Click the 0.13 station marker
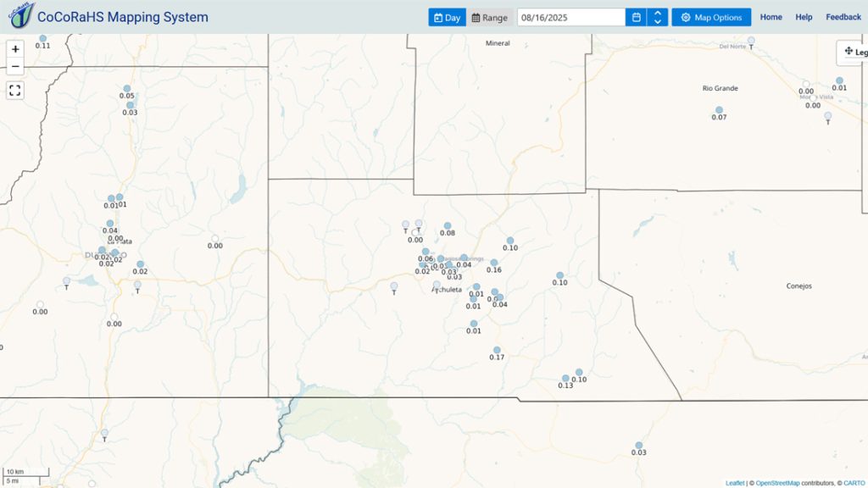Screen dimensions: 868x488 (565, 379)
